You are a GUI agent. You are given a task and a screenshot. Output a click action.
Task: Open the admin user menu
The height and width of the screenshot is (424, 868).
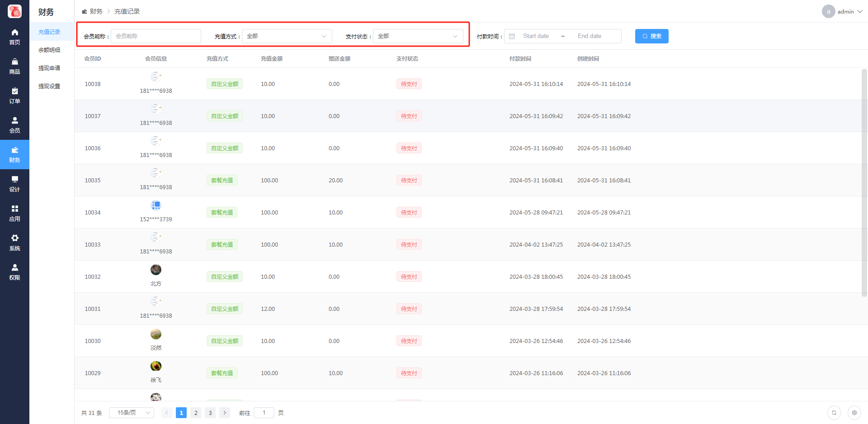(842, 11)
